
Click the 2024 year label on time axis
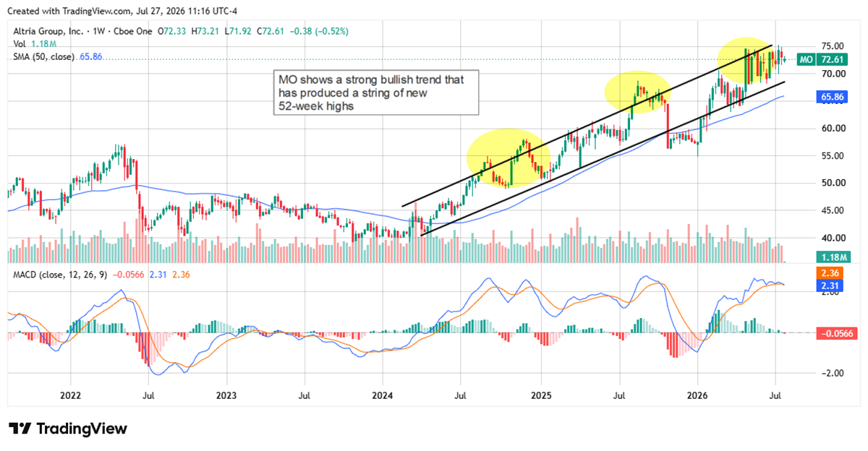coord(383,396)
